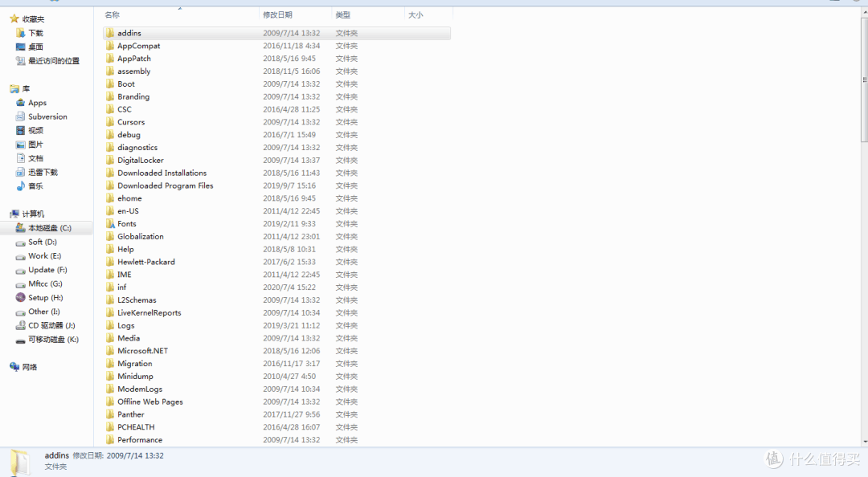Open the 文档 documents library
Screen dimensions: 868x477
35,158
